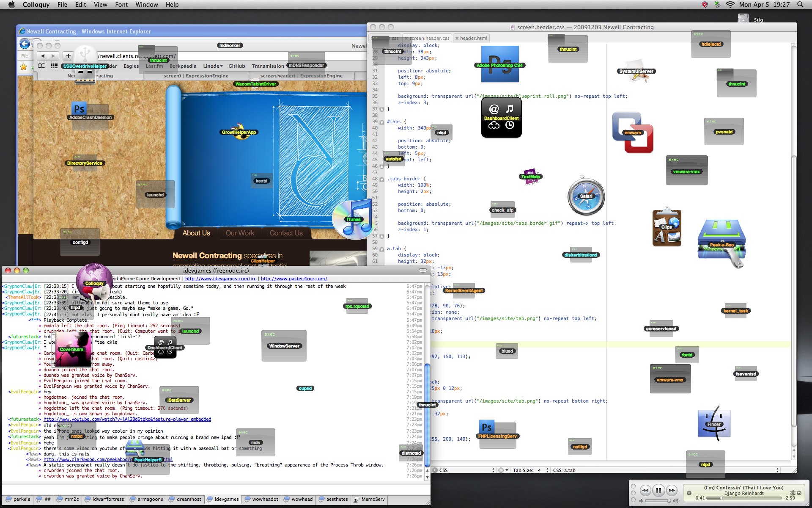Expand the Linode bookmarks dropdown
Image resolution: width=812 pixels, height=508 pixels.
pyautogui.click(x=213, y=66)
